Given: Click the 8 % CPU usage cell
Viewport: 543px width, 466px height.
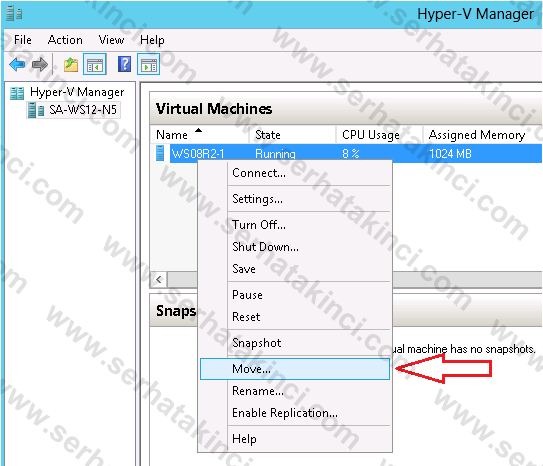Looking at the screenshot, I should click(350, 153).
